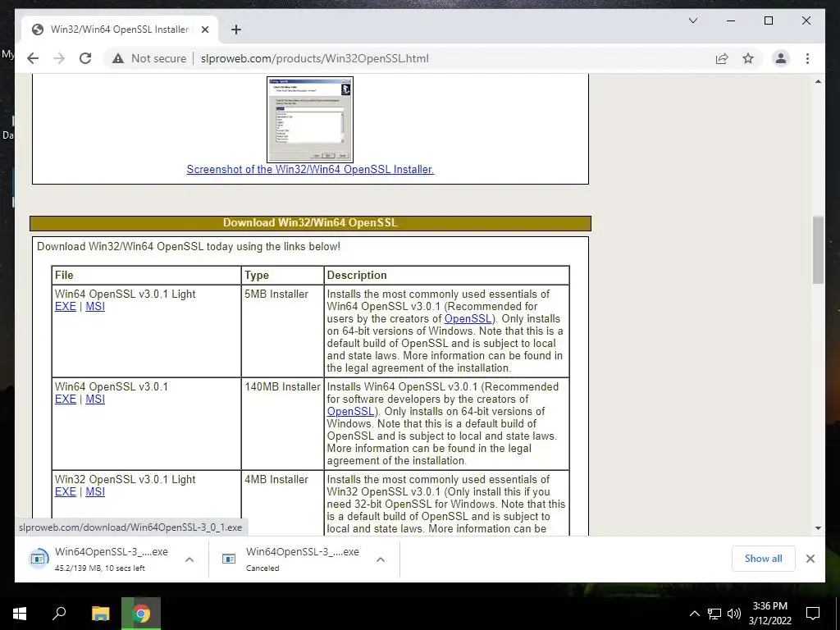The image size is (840, 630).
Task: Click the scrollbar up arrow
Action: pyautogui.click(x=818, y=81)
